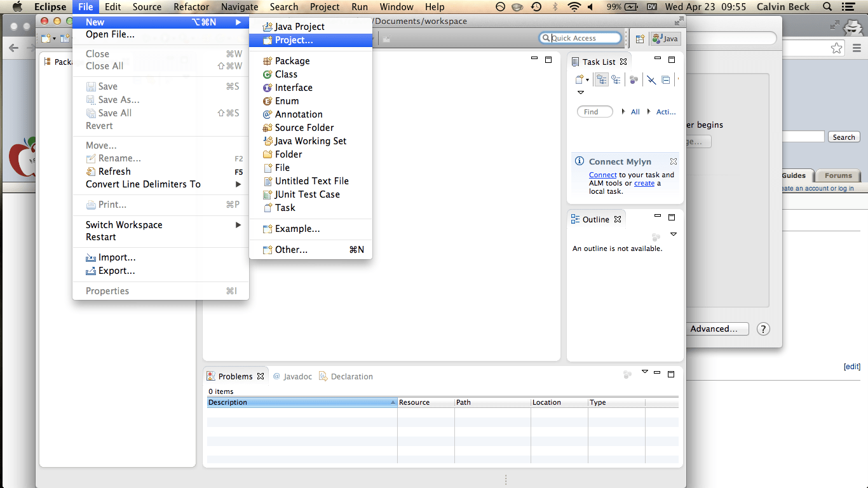Open the New Task dropdown arrow
868x488 pixels.
587,79
